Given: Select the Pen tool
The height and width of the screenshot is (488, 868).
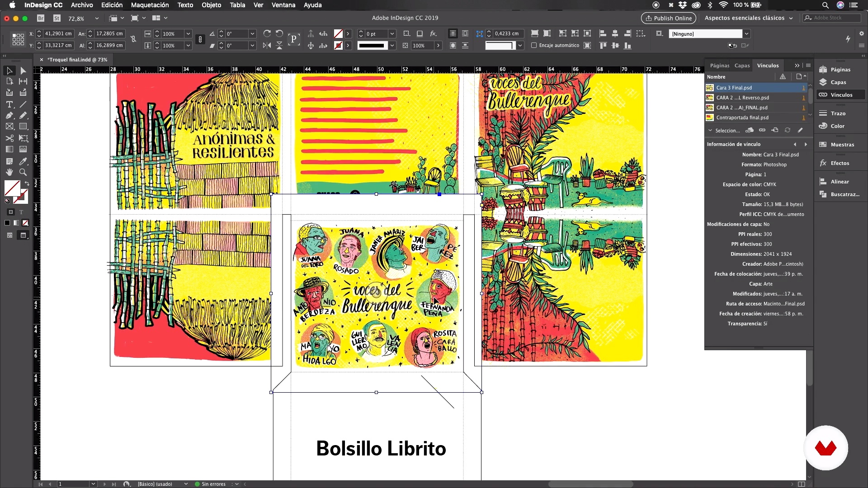Looking at the screenshot, I should click(9, 116).
